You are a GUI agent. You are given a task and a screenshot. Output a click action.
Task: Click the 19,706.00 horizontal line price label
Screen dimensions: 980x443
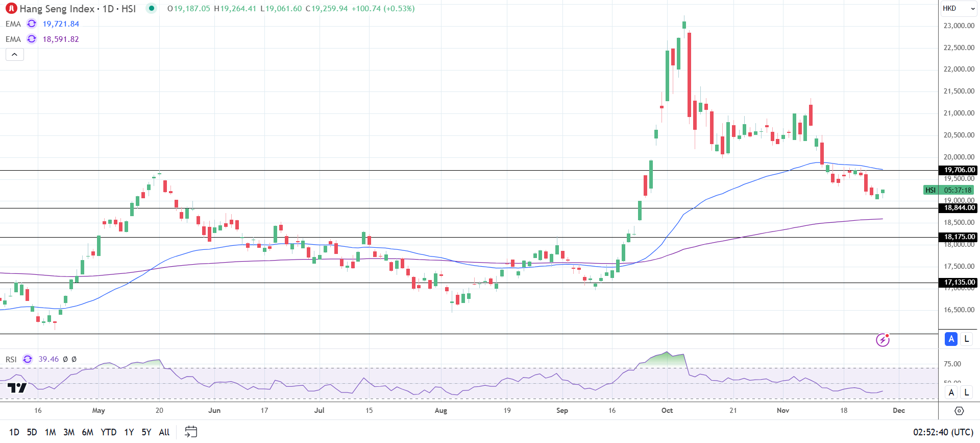(x=958, y=170)
